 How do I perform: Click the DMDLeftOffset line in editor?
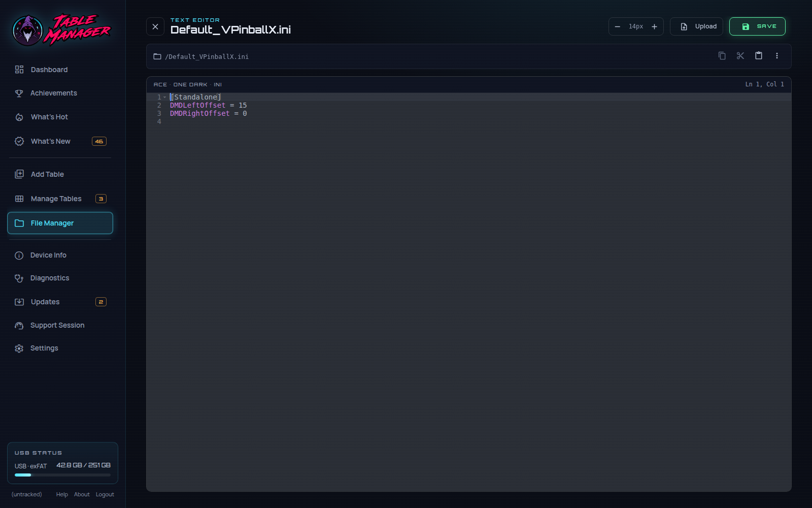point(208,105)
